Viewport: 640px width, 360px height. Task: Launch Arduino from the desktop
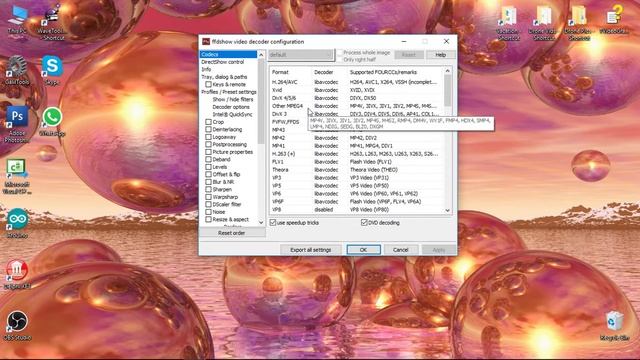point(17,223)
